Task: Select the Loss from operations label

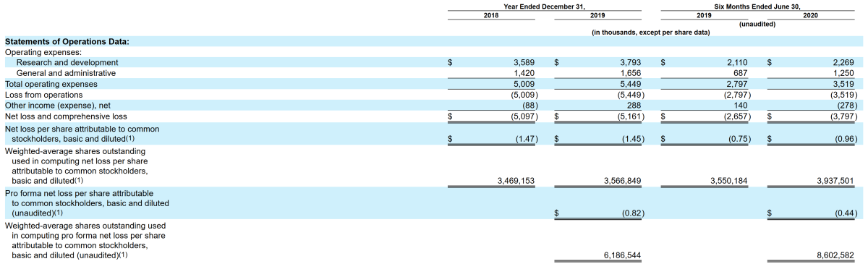Action: 44,95
